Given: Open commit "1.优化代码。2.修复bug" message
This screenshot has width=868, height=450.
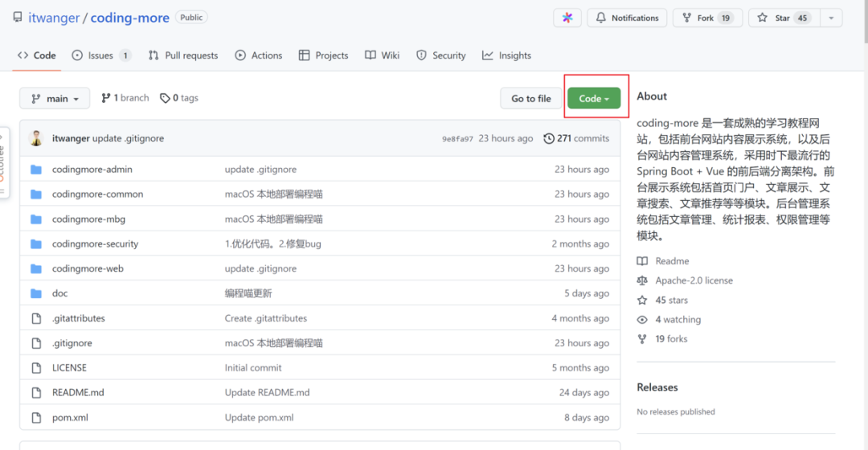Looking at the screenshot, I should click(273, 244).
